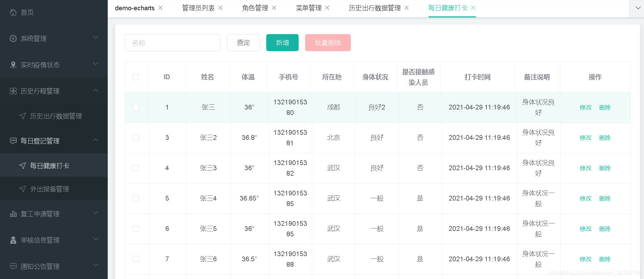Close the 菜单管理 tab
644x279 pixels.
[327, 8]
